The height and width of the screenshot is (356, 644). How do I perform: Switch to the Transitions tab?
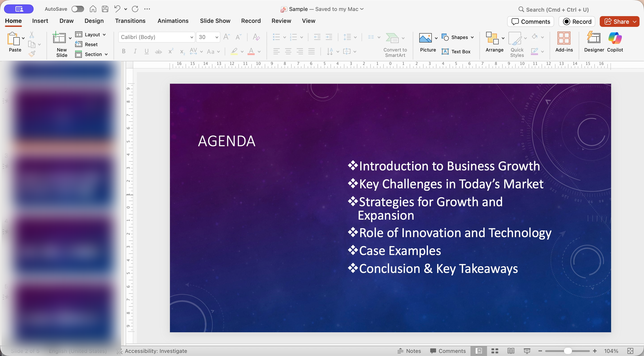(x=130, y=21)
